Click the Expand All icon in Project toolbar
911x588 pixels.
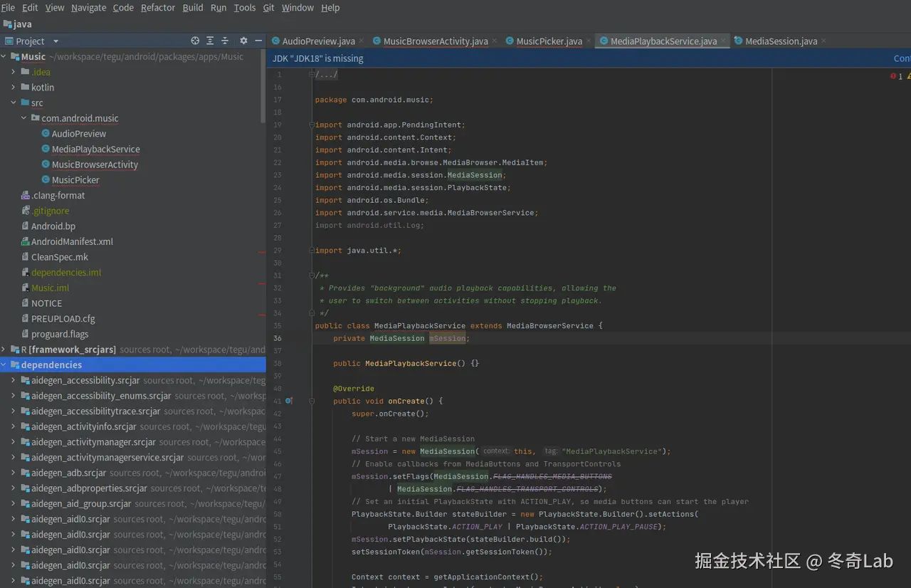point(209,41)
